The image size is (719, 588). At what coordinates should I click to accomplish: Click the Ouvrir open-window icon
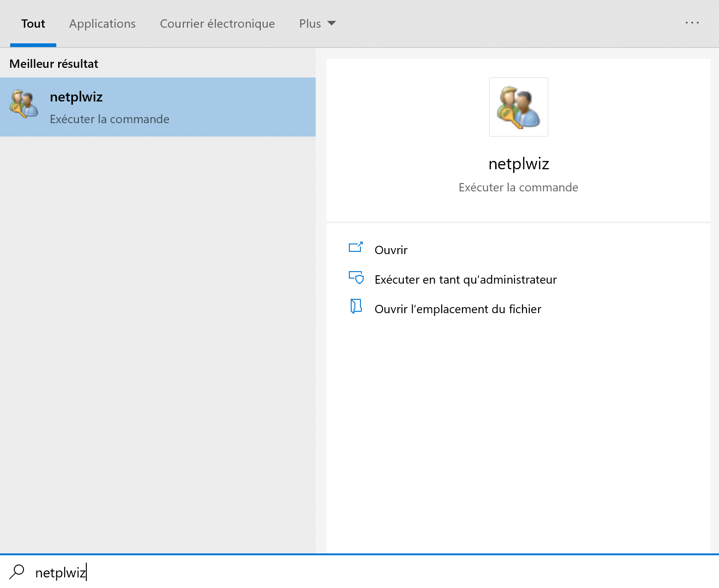pyautogui.click(x=355, y=248)
